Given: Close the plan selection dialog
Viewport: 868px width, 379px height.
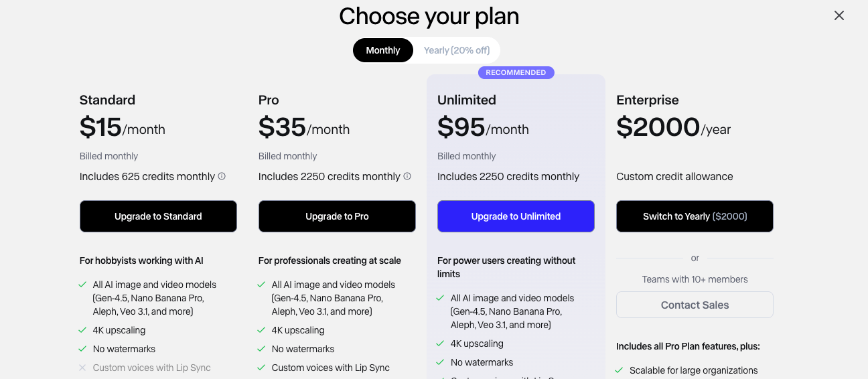Looking at the screenshot, I should [x=839, y=15].
